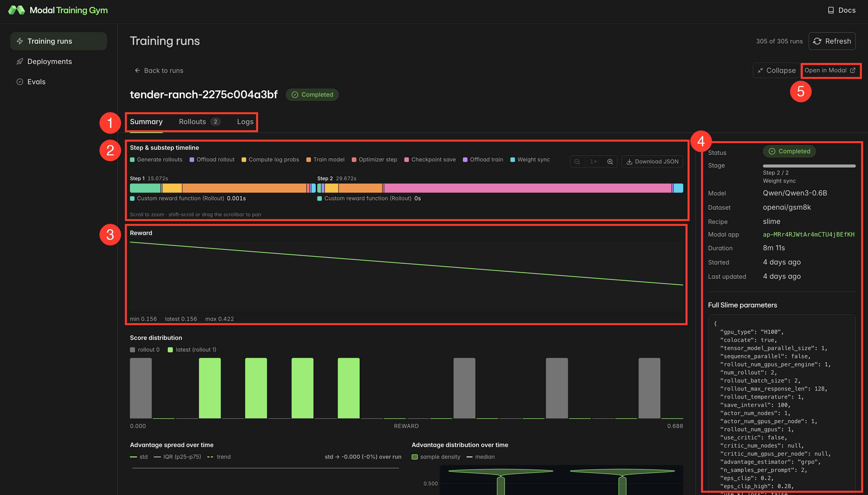Open Training runs in sidebar

tap(58, 41)
